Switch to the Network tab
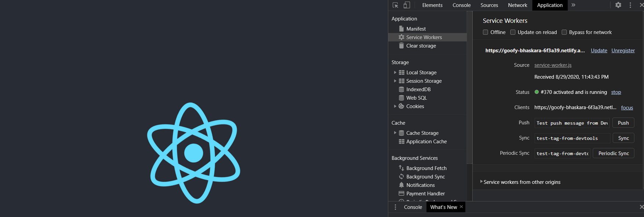Screen dimensions: 644x217 click(517, 5)
